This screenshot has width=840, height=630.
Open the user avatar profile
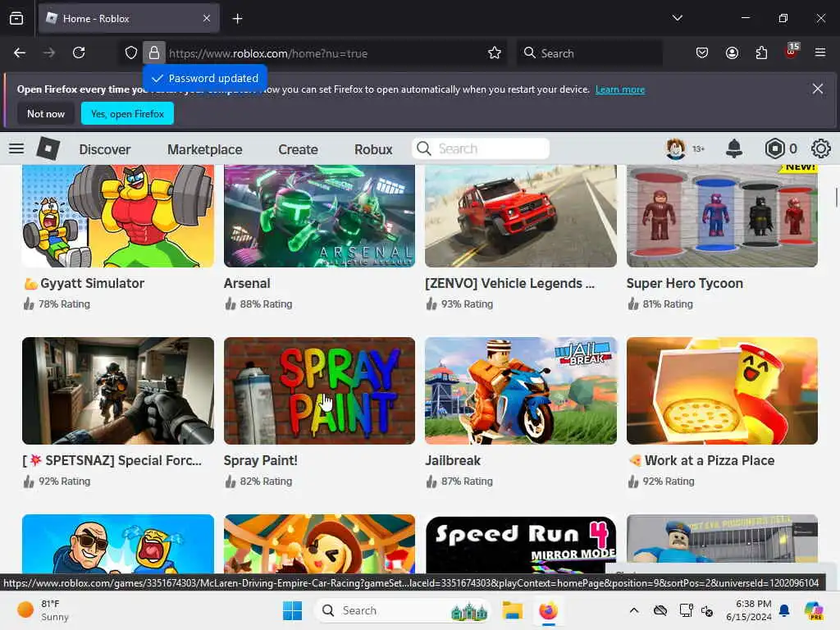tap(676, 148)
